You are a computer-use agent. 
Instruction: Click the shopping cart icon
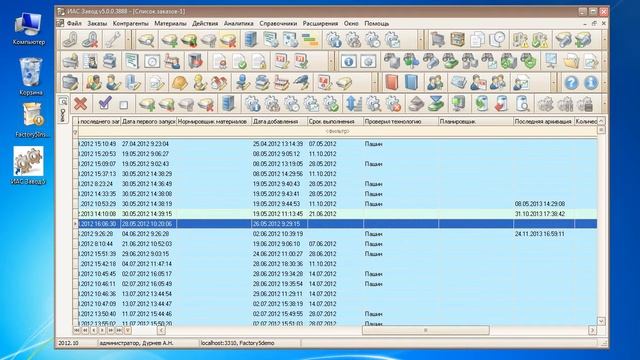[x=437, y=40]
